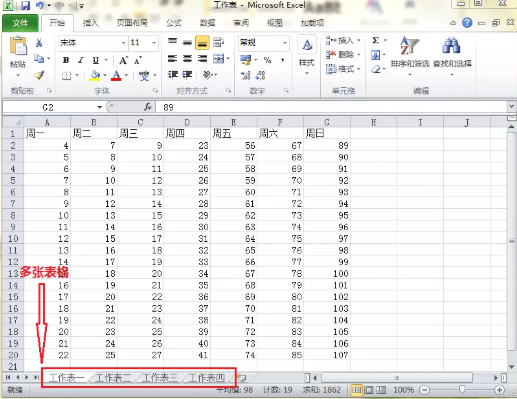
Task: Open the font name dropdown 宋体
Action: click(123, 43)
